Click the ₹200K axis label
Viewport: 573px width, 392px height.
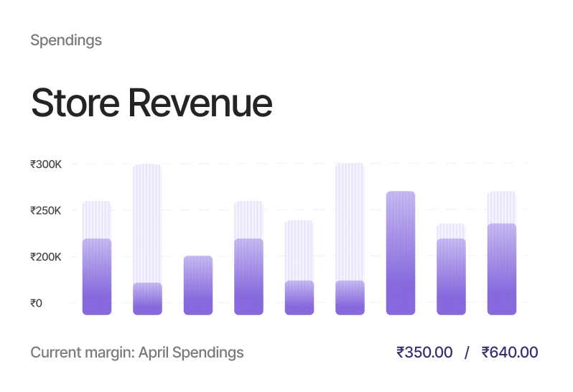pos(46,257)
